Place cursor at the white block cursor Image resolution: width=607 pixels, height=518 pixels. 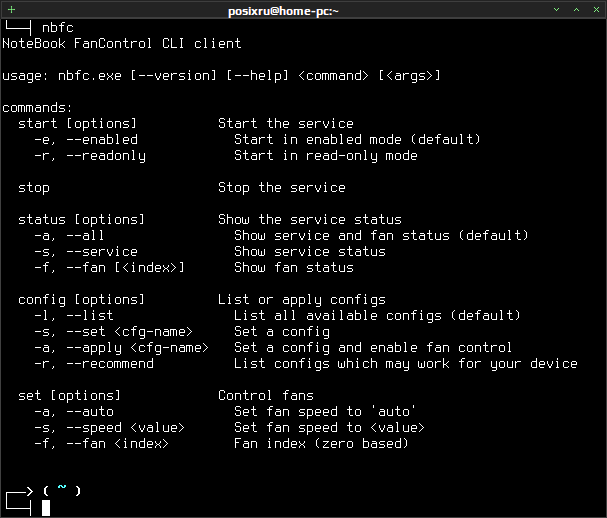[x=46, y=508]
